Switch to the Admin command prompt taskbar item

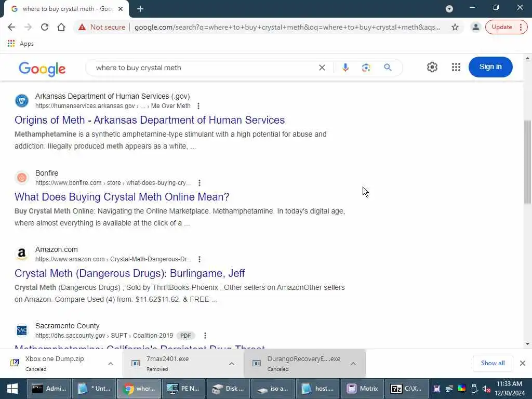point(49,389)
